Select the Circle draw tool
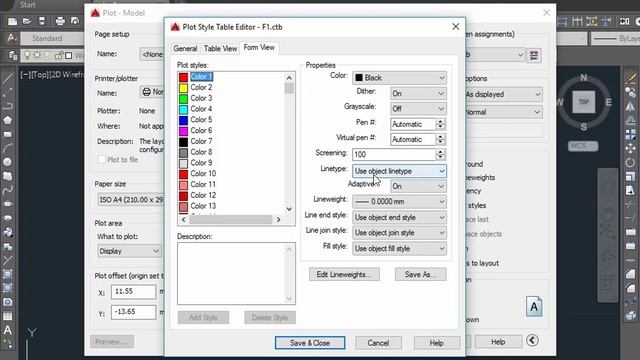Image resolution: width=640 pixels, height=360 pixels. coord(7,162)
